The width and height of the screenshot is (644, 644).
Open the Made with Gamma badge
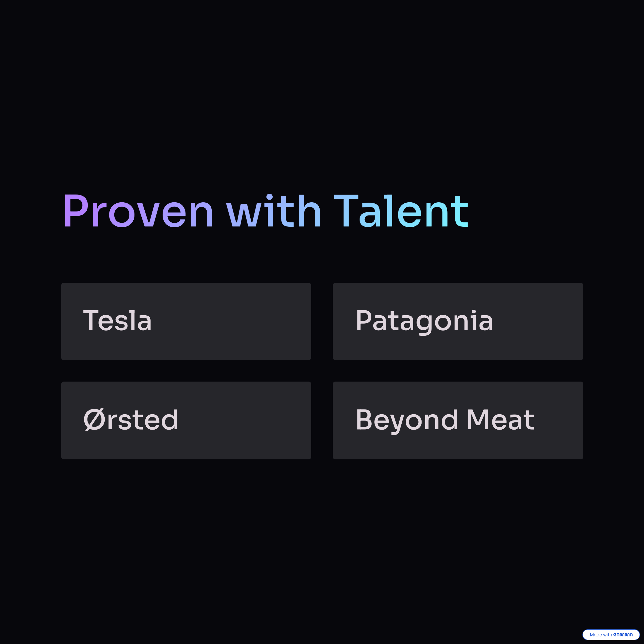611,635
